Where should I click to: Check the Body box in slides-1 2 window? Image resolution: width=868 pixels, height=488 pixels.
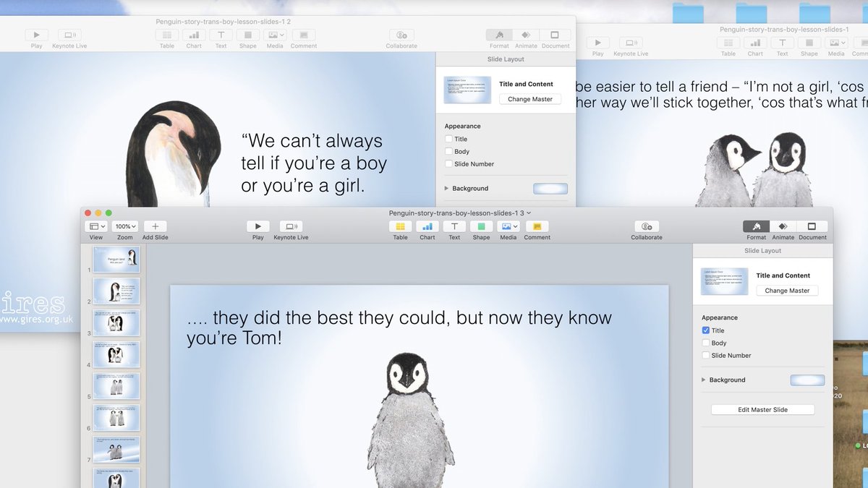[x=448, y=151]
